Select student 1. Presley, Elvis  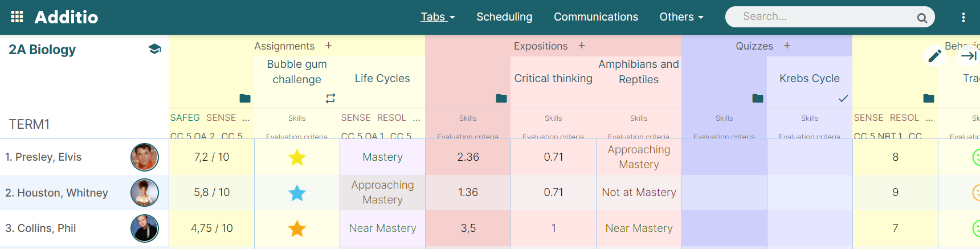pyautogui.click(x=43, y=157)
